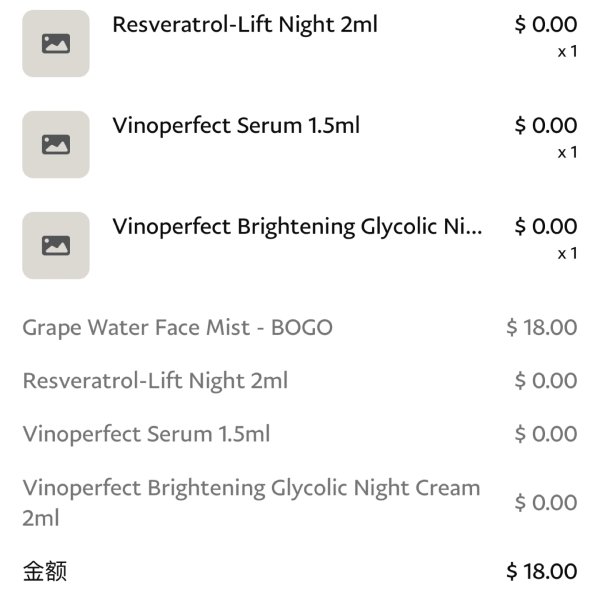This screenshot has width=600, height=600.
Task: Click picture icon beside Vinoperfect Brightening Glycolic
Action: (56, 245)
